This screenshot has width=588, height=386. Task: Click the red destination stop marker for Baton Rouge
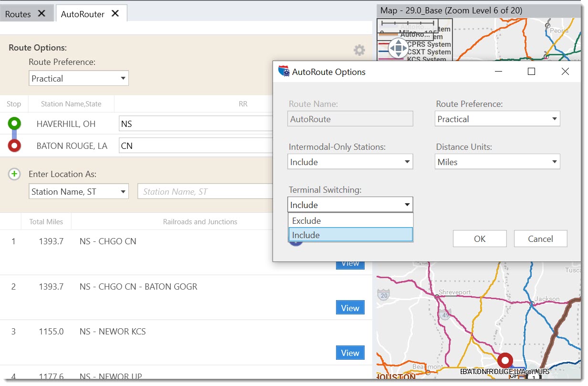click(14, 146)
